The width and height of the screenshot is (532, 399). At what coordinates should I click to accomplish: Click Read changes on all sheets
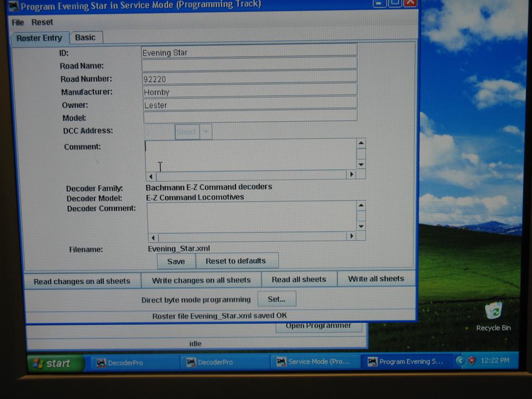point(82,281)
